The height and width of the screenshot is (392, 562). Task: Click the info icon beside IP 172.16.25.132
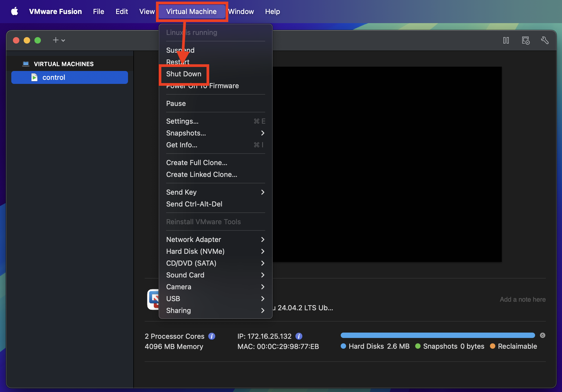tap(298, 336)
